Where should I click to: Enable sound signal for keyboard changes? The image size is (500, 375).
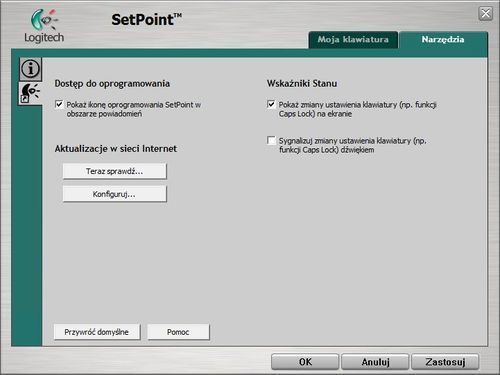[271, 140]
